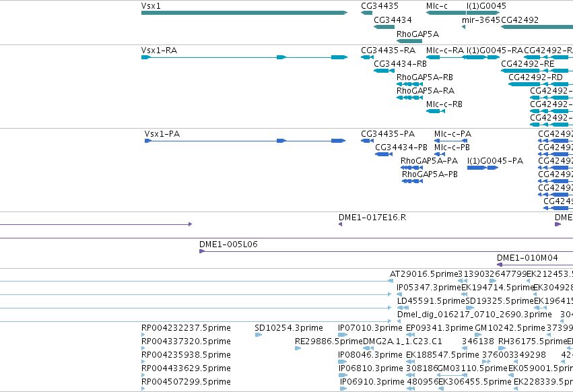Viewport: 573px width, 392px height.
Task: Click the RP004507299.5prime EST label
Action: point(186,382)
